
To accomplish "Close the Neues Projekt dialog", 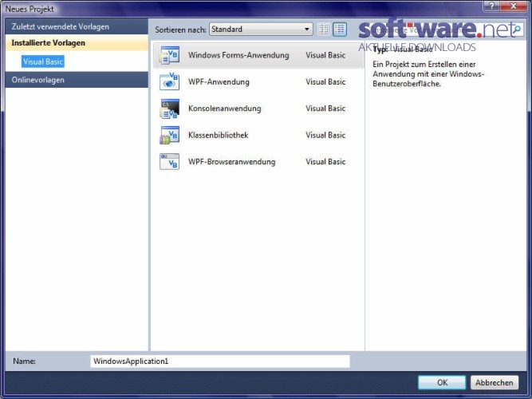I will [513, 6].
